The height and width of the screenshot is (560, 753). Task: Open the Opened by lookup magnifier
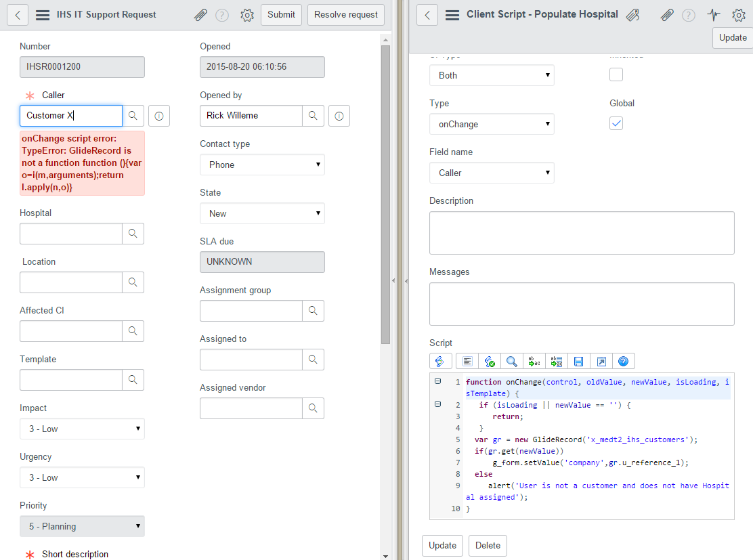[x=313, y=116]
